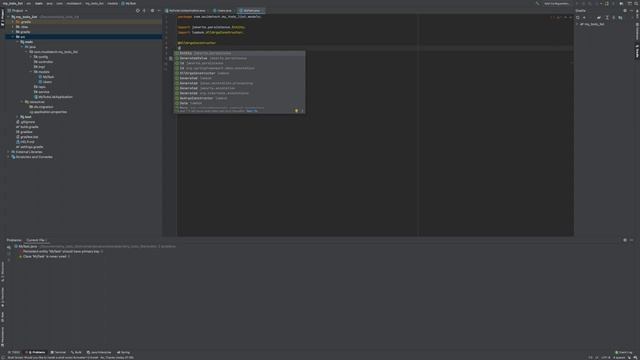
Task: Click the Gradle elephant execute task icon
Action: 599,18
